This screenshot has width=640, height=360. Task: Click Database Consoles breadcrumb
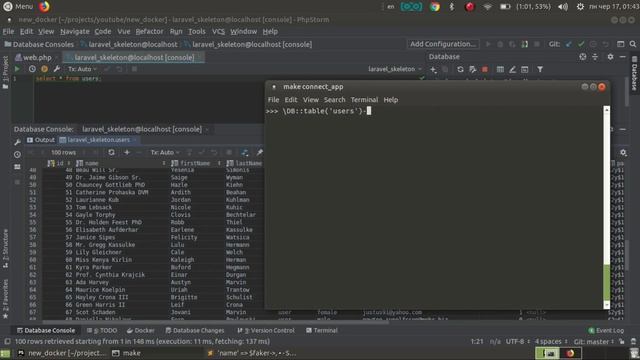[x=39, y=44]
